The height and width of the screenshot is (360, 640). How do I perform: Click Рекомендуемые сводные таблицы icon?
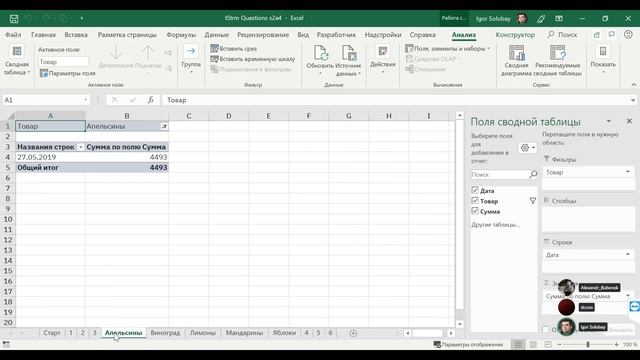558,53
